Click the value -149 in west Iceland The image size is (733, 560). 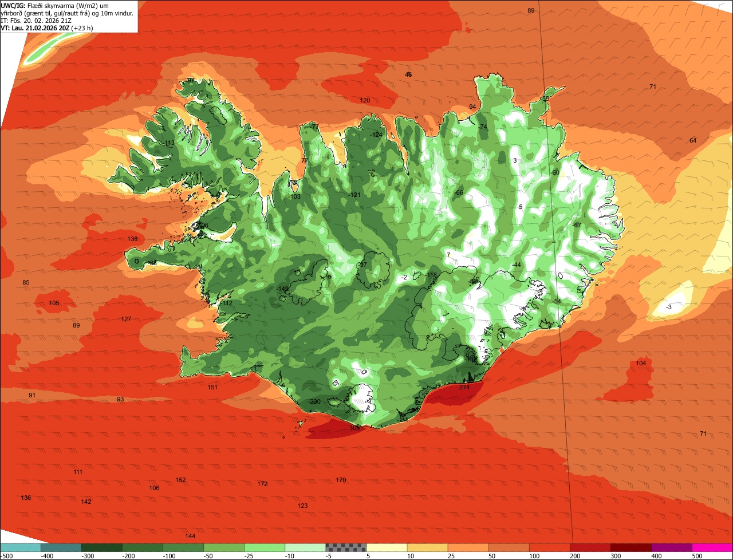pyautogui.click(x=282, y=289)
